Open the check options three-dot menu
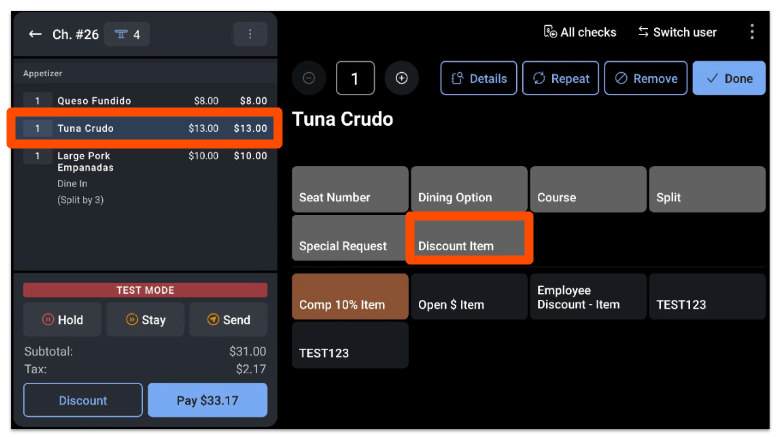The width and height of the screenshot is (780, 437). click(249, 35)
